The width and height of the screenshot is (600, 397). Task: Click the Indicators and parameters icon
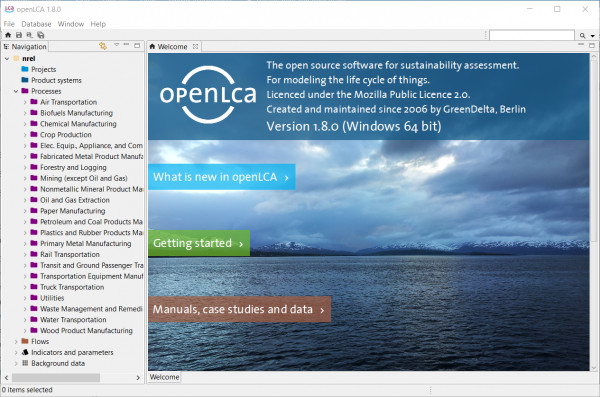click(25, 352)
